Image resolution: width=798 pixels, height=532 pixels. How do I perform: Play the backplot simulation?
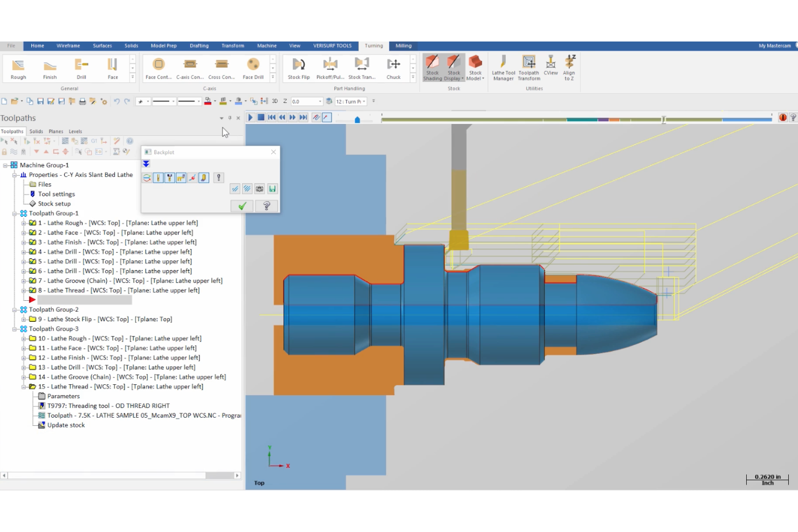click(x=251, y=117)
